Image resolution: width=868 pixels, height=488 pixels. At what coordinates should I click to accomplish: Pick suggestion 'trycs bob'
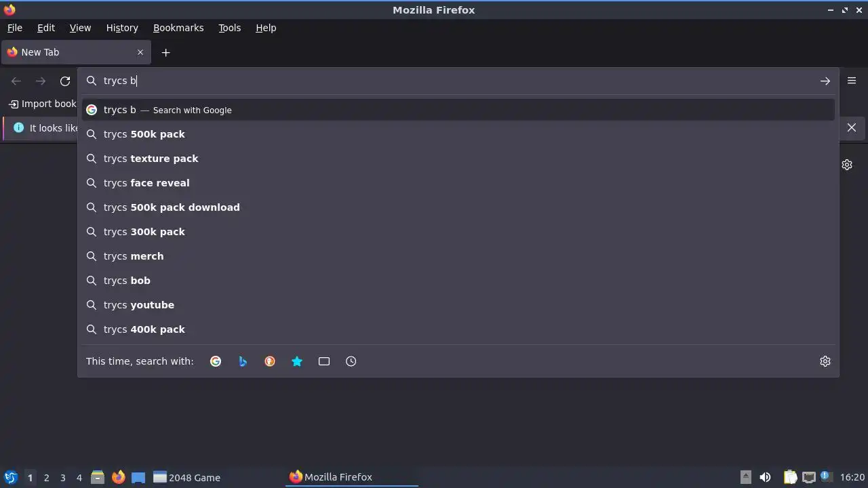point(458,281)
